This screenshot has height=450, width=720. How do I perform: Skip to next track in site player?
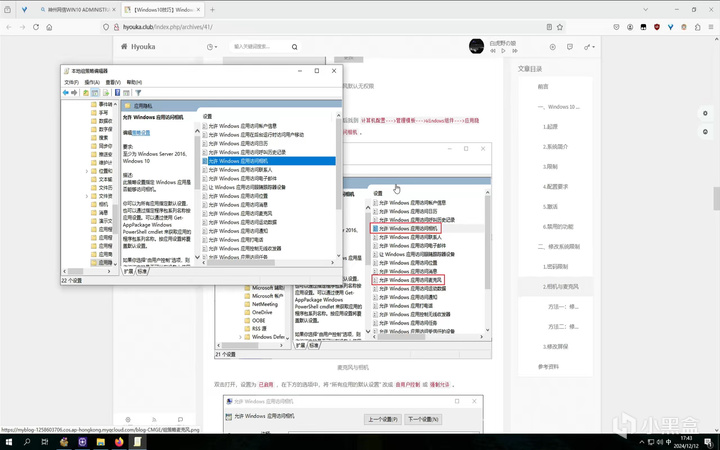point(515,51)
